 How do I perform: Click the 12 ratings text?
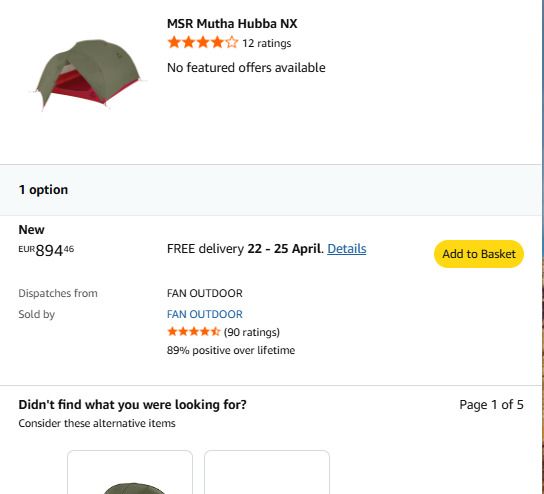tap(266, 43)
